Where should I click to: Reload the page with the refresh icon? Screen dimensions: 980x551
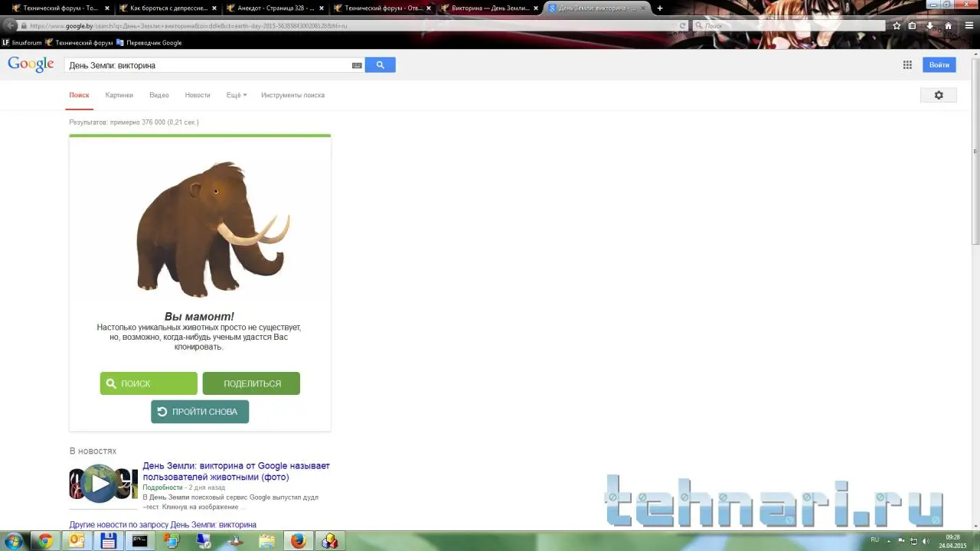[x=683, y=25]
